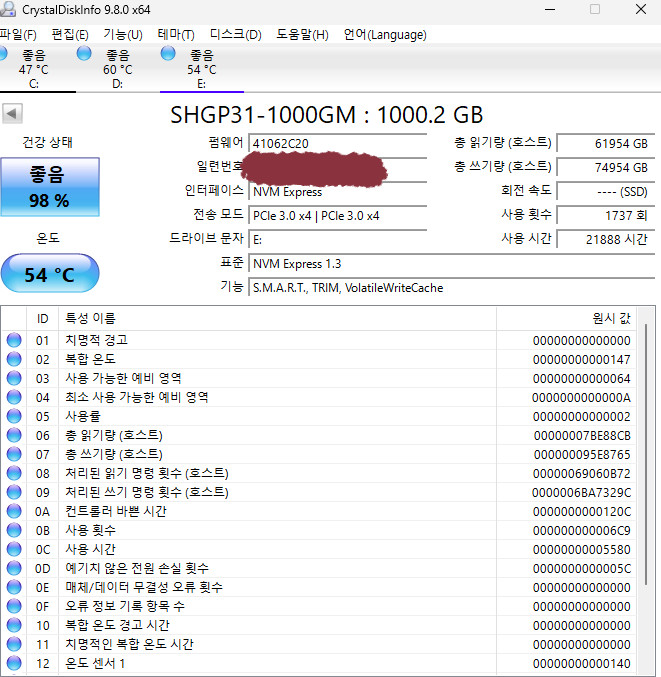Click status orb for attribute 12 온도 센서 1
661x677 pixels.
(x=14, y=663)
